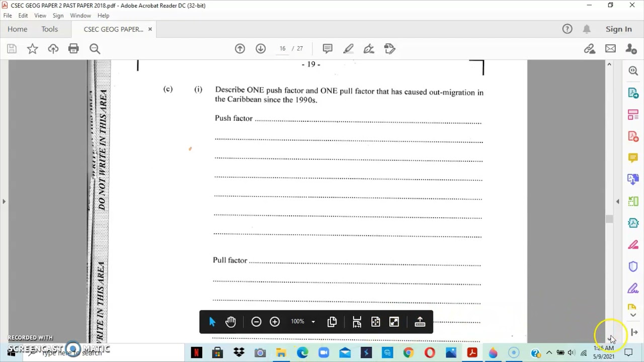Viewport: 644px width, 362px height.
Task: Open the Export PDF tool in the right pane
Action: 633,93
